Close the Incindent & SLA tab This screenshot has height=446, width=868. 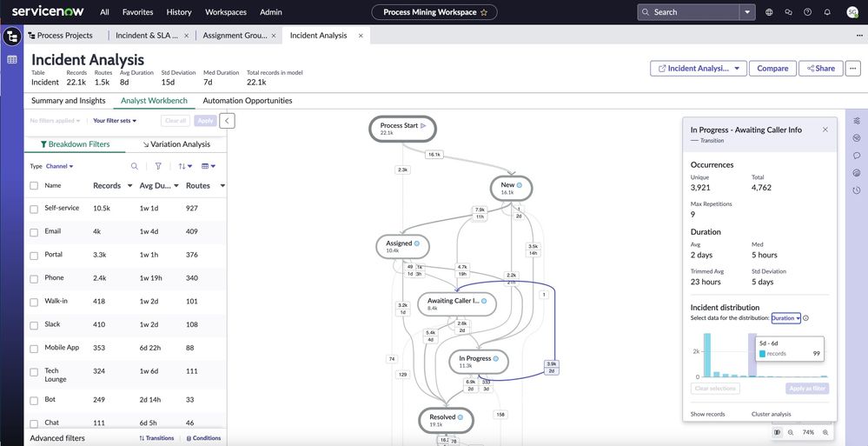(186, 36)
